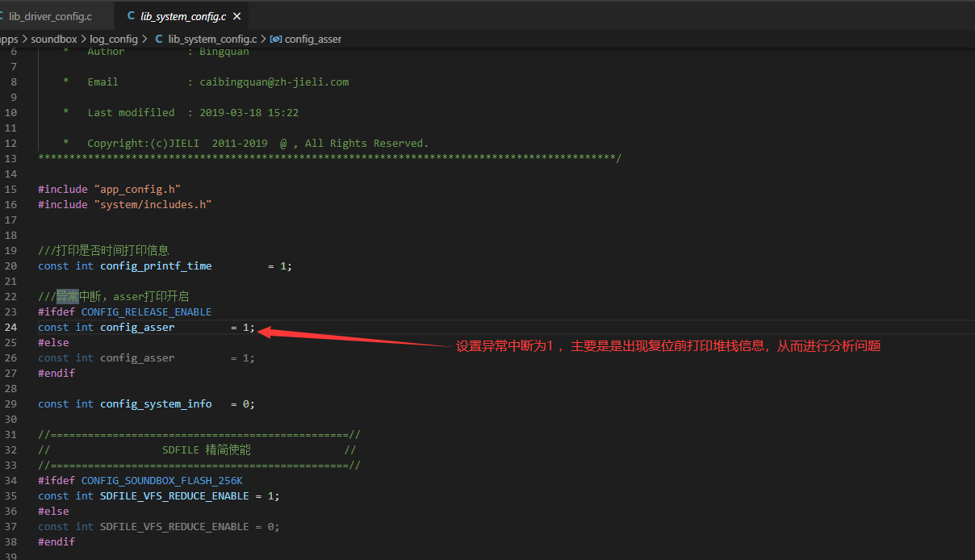
Task: Click the "SDFILE 精简使能" section comment
Action: pyautogui.click(x=207, y=449)
